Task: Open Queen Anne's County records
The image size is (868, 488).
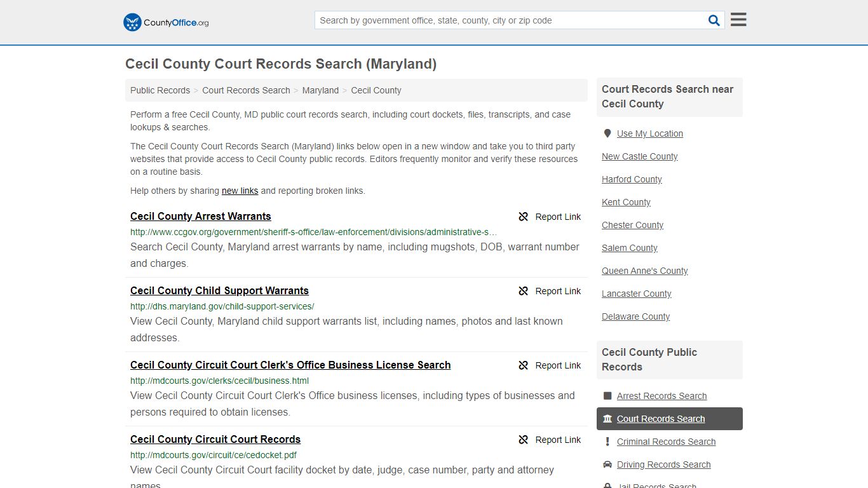Action: tap(645, 271)
